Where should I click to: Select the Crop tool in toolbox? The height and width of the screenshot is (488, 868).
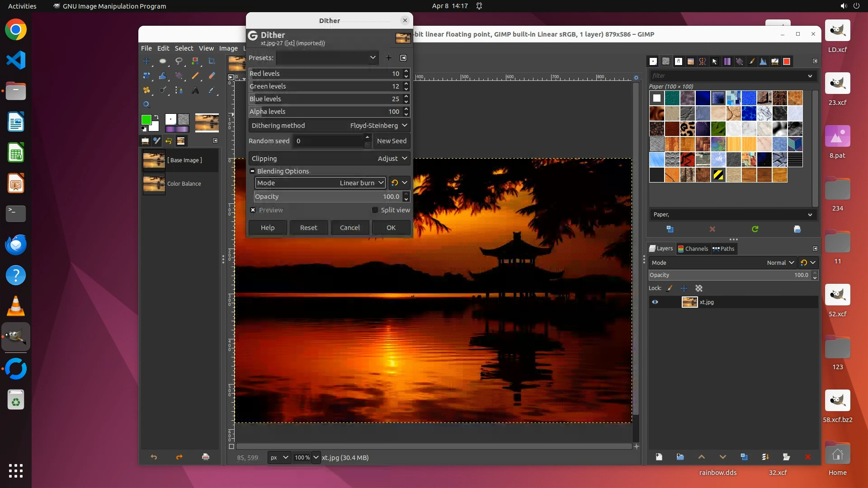212,61
